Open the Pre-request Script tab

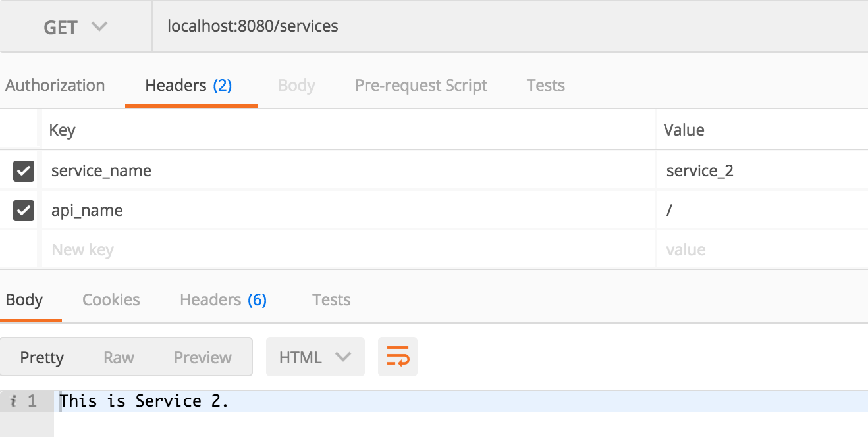421,86
